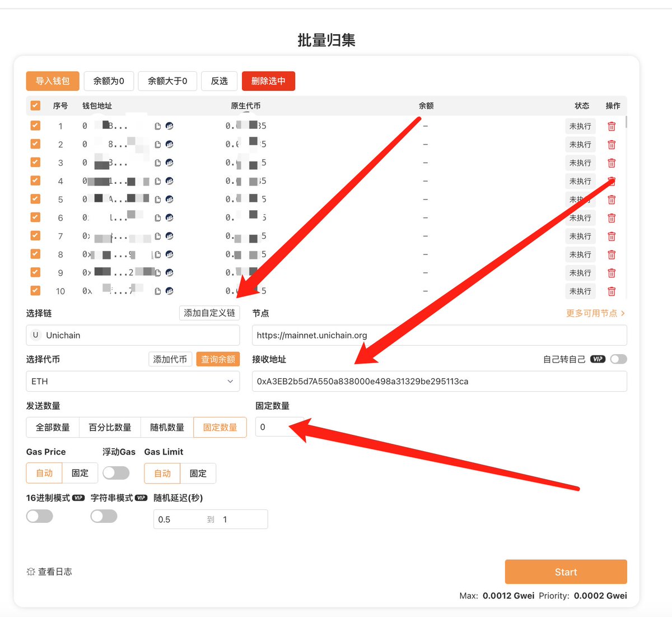
Task: Copy wallet address in row 7
Action: click(x=158, y=236)
